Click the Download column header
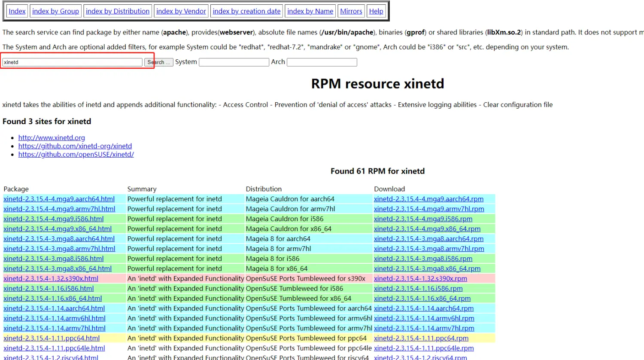This screenshot has height=360, width=644. 389,189
